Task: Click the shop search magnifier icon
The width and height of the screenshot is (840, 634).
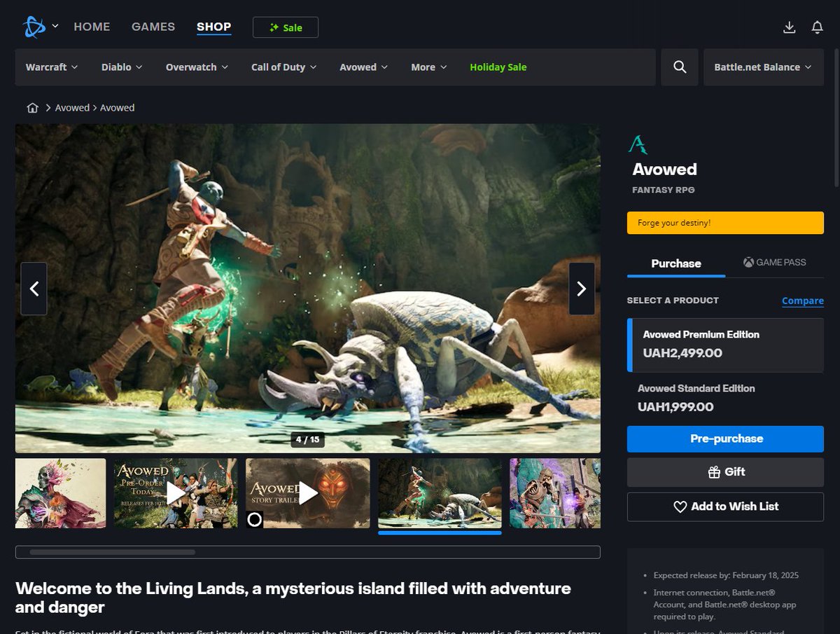Action: (680, 67)
